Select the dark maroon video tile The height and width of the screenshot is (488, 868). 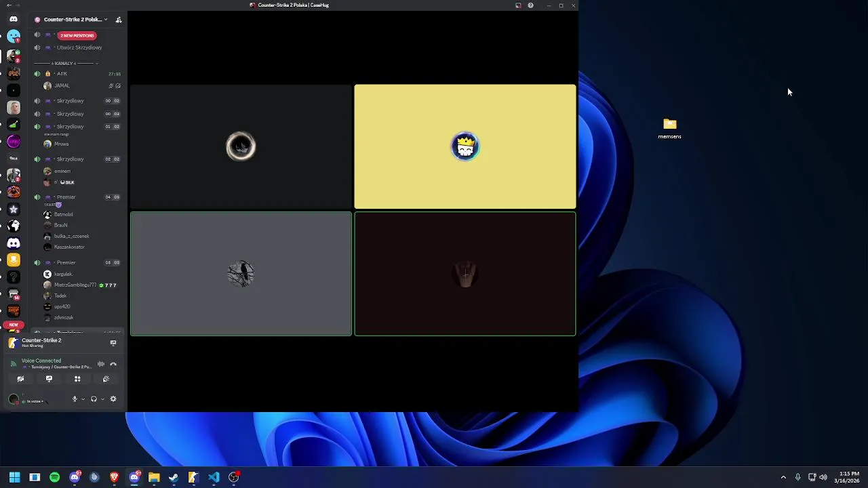(x=465, y=274)
